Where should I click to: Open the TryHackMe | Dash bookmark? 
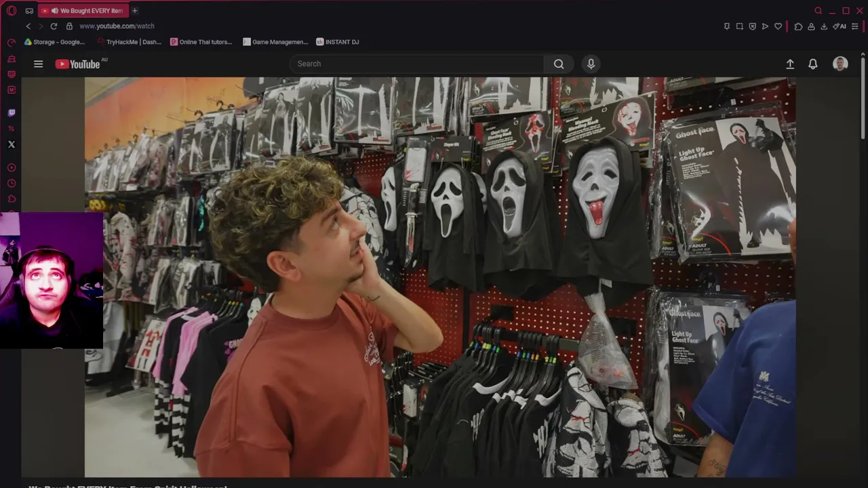click(129, 42)
